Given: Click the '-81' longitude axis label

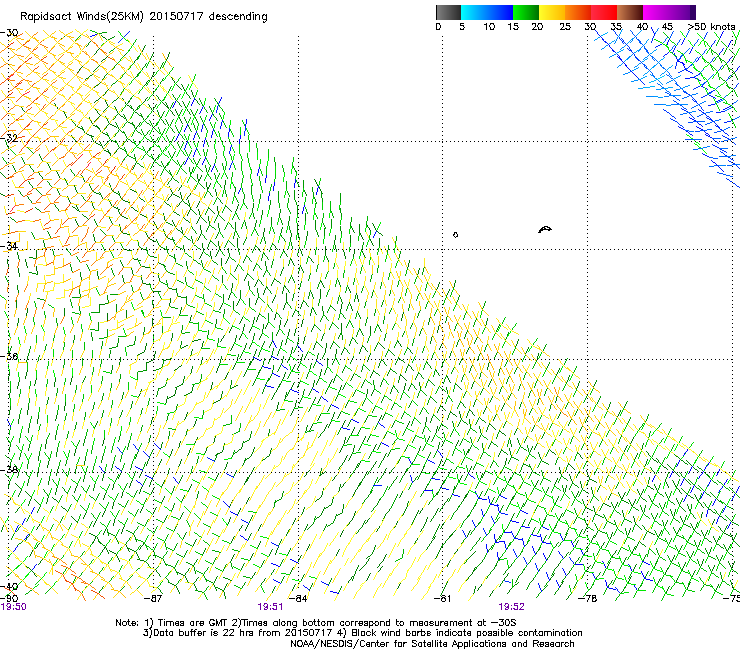Looking at the screenshot, I should [442, 598].
